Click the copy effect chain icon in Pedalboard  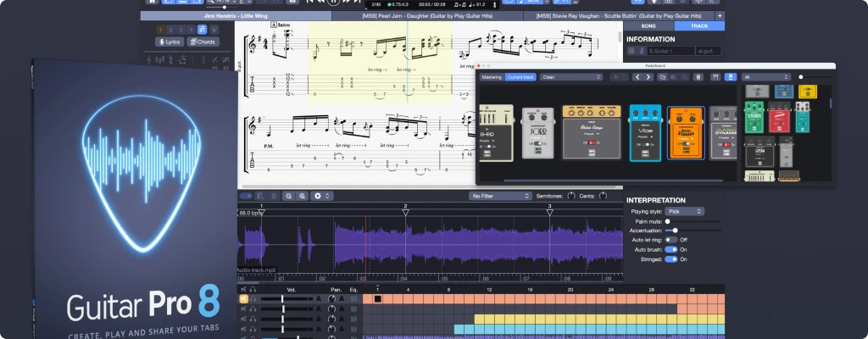coord(662,77)
